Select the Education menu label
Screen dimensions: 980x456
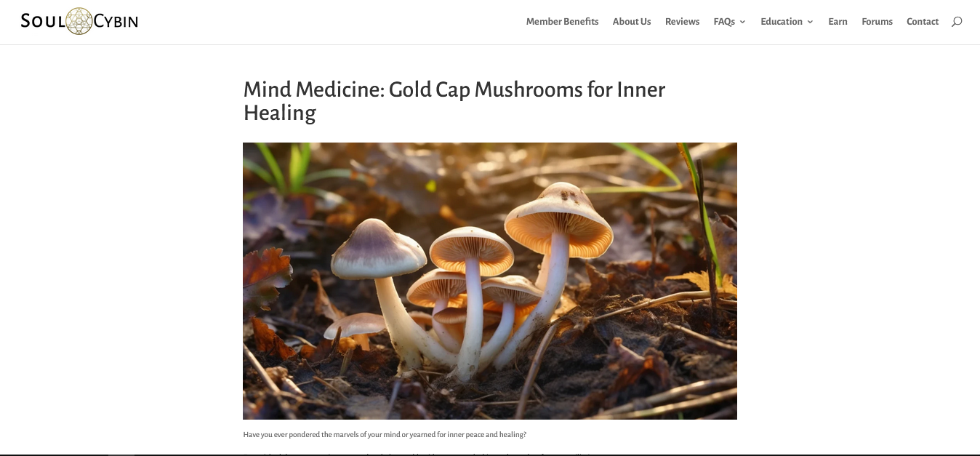click(782, 22)
